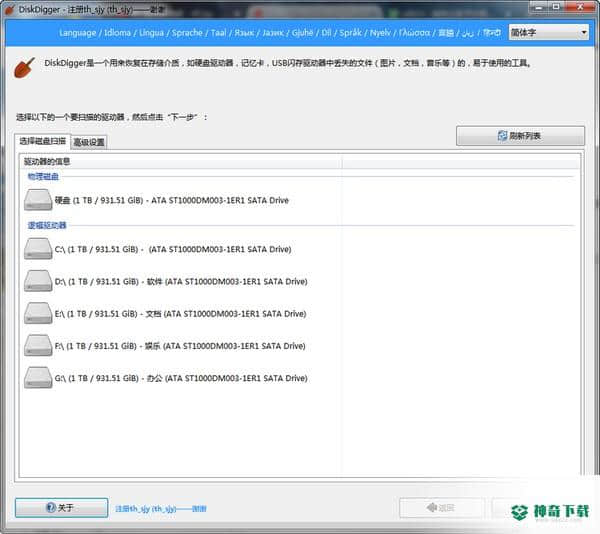Close the DiskDigger window
The image size is (600, 534).
[x=580, y=7]
